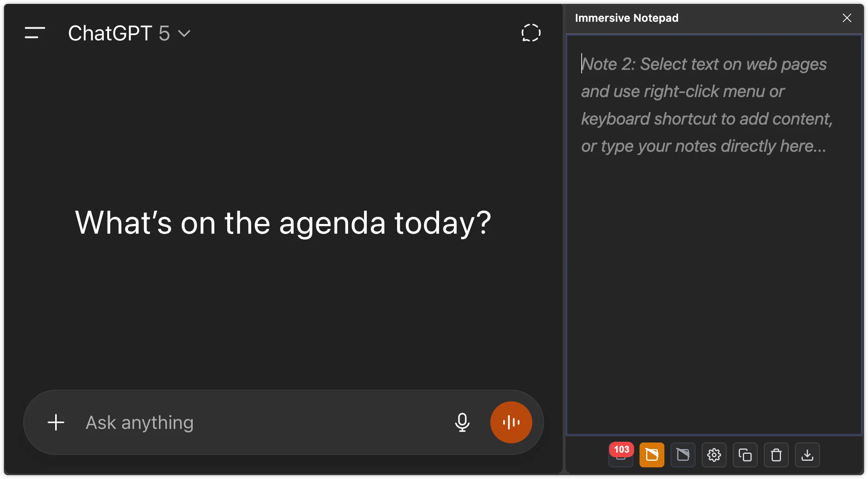Image resolution: width=868 pixels, height=479 pixels.
Task: Clear notes using the trash icon
Action: (x=777, y=455)
